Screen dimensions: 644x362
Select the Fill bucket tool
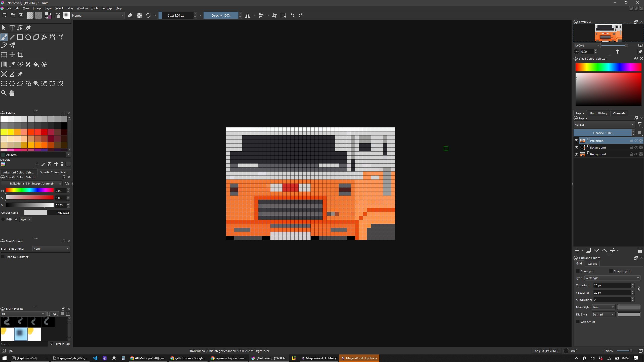pos(36,64)
